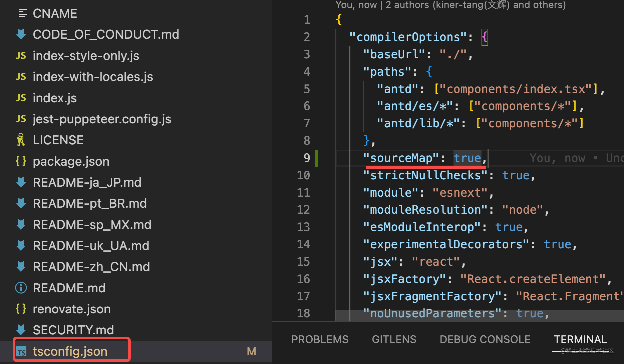The image size is (624, 364).
Task: Click the JSON braces icon beside package.json
Action: pos(21,161)
